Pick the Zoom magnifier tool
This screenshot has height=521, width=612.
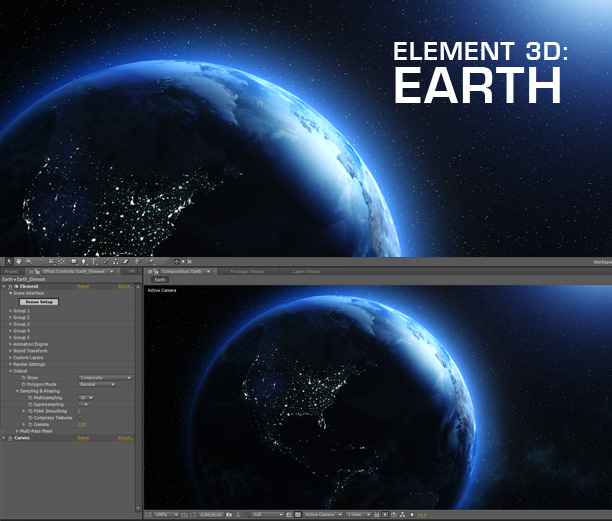(28, 261)
